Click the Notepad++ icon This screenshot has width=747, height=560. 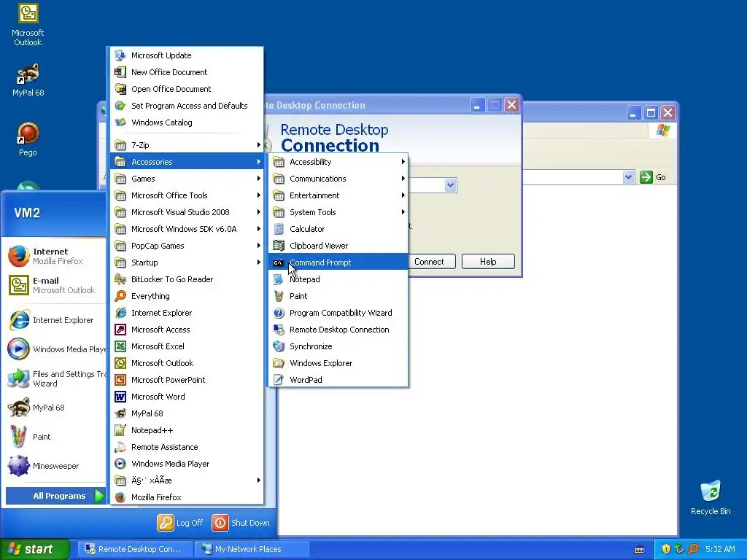pos(120,430)
